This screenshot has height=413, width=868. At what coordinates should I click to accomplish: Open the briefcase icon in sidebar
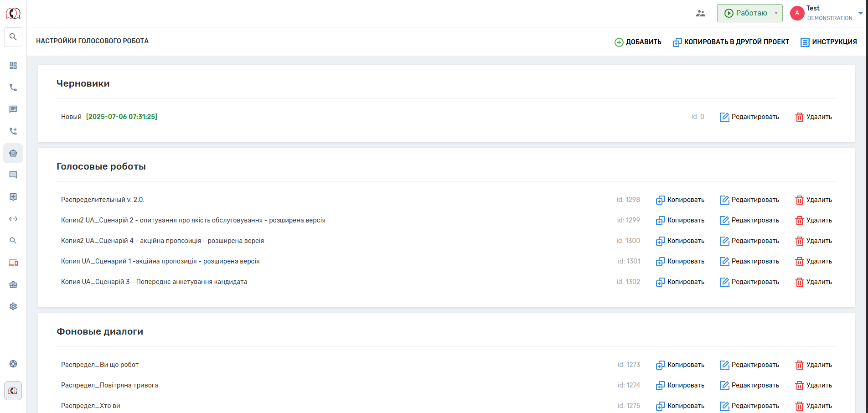click(13, 284)
